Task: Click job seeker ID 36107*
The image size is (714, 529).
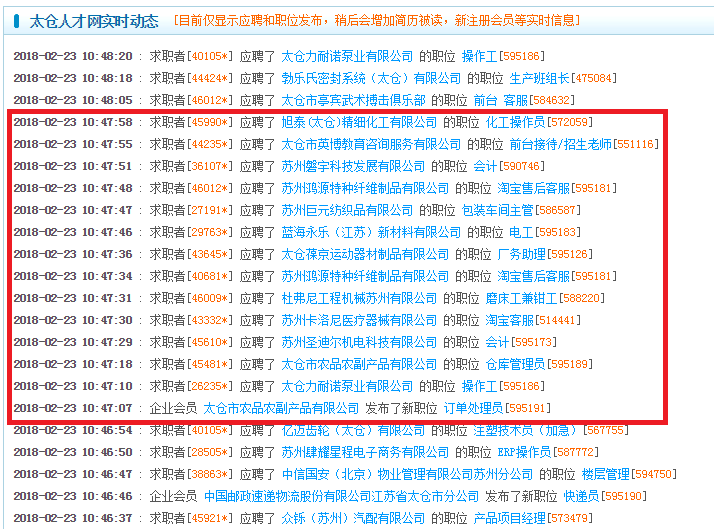Action: [x=209, y=166]
